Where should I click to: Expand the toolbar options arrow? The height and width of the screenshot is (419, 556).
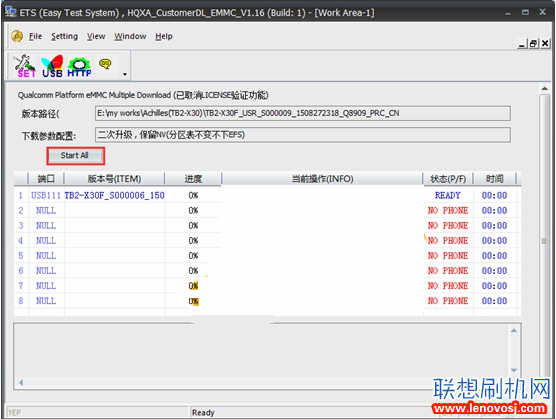(x=125, y=74)
